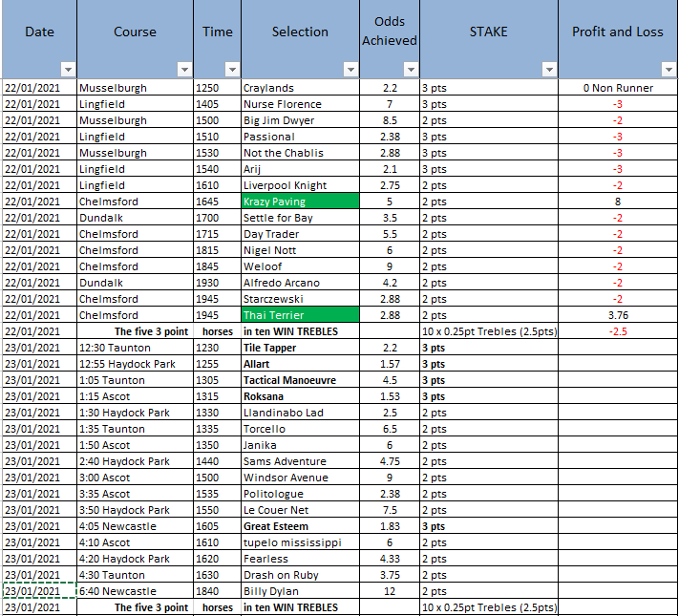Click the '0 Non Runner' cell

pyautogui.click(x=618, y=88)
